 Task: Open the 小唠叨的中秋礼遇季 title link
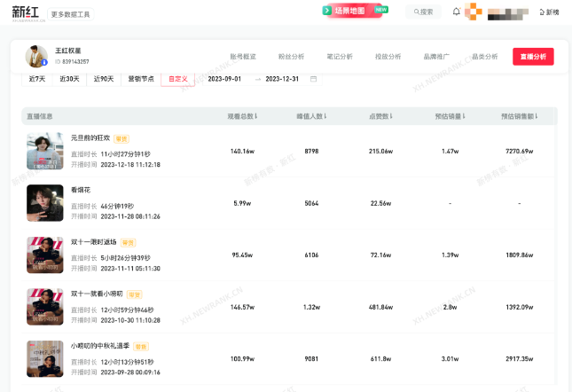coord(100,346)
